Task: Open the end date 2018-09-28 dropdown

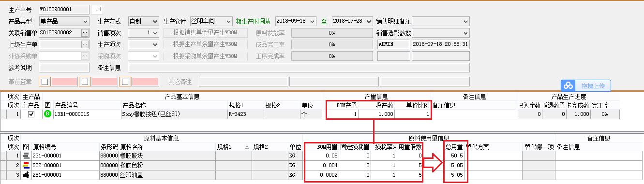Action: (x=369, y=21)
